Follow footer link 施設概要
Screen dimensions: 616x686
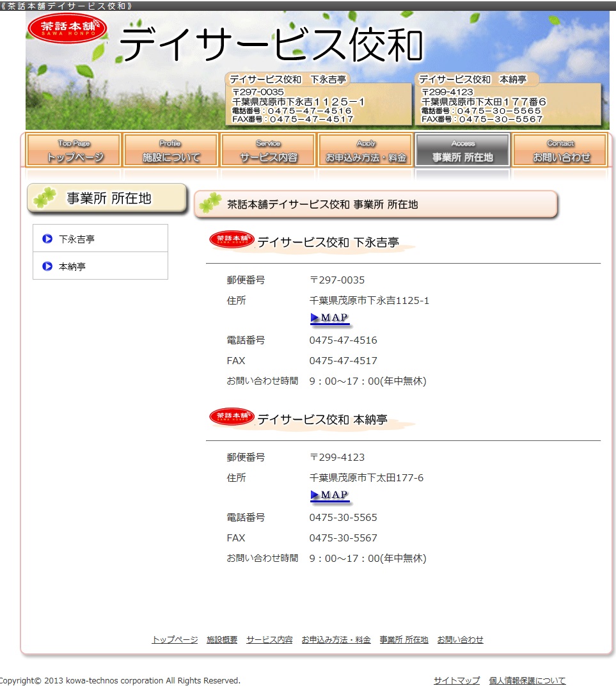pyautogui.click(x=222, y=640)
